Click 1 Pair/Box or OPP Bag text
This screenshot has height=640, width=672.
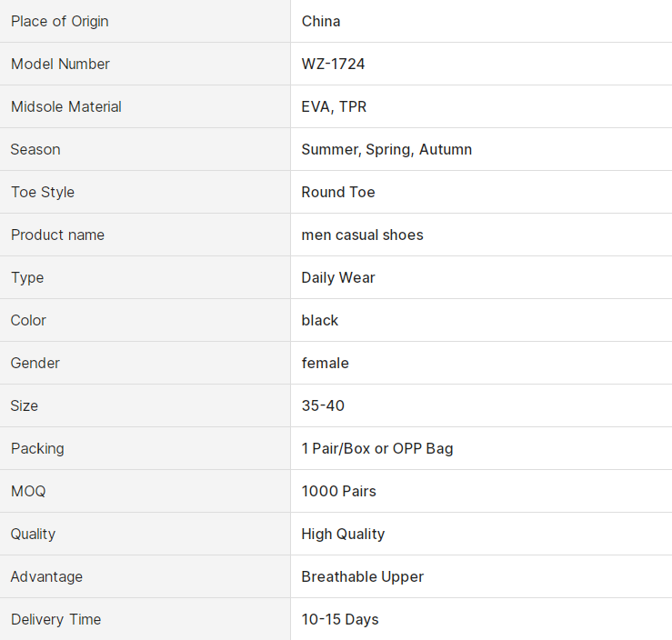[x=377, y=448]
